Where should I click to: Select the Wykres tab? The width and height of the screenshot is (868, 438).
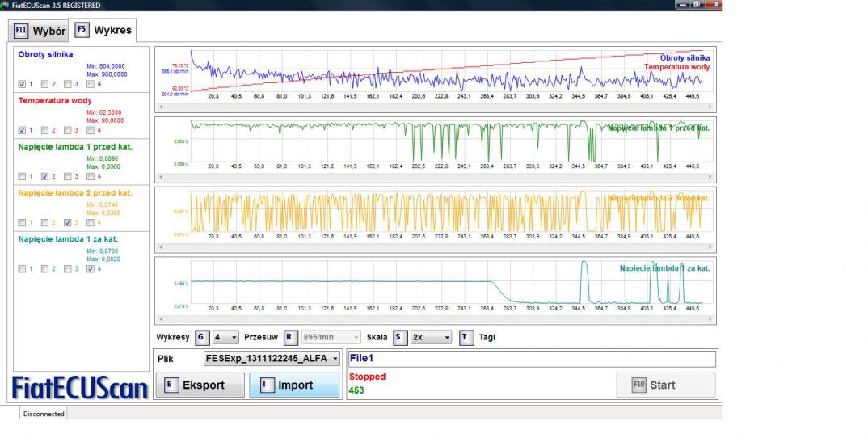point(102,31)
